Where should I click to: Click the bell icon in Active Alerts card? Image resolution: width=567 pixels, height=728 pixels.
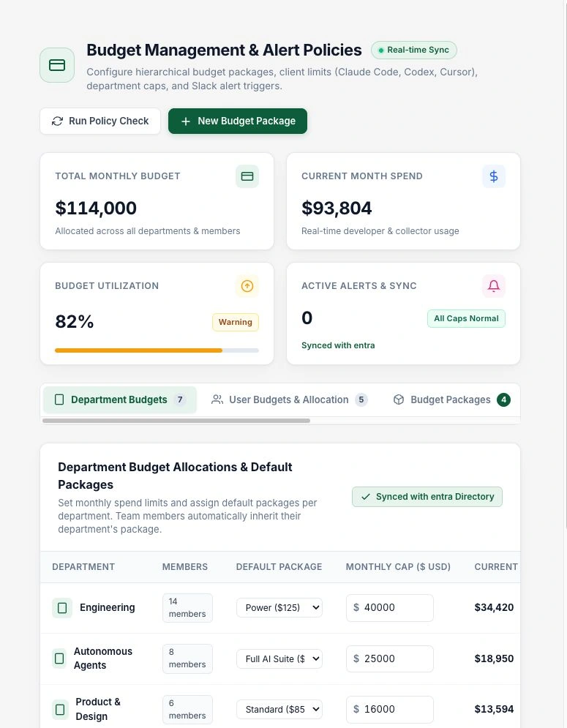tap(494, 286)
